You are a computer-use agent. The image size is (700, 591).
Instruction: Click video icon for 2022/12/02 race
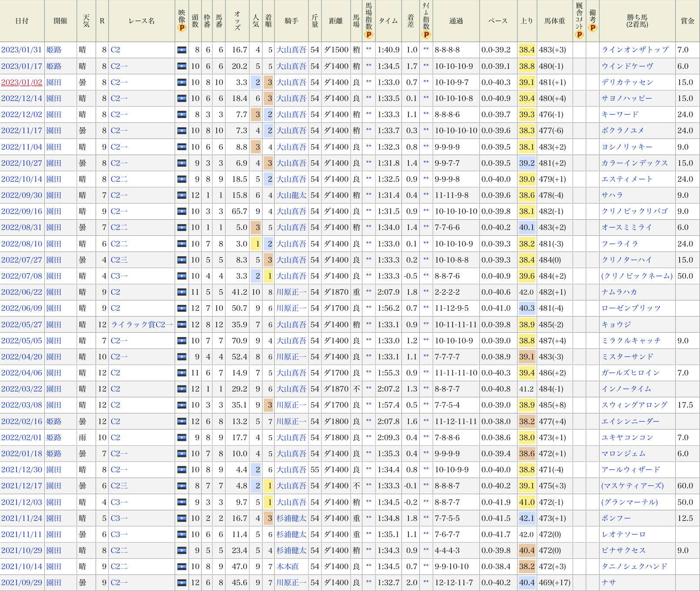(x=182, y=115)
